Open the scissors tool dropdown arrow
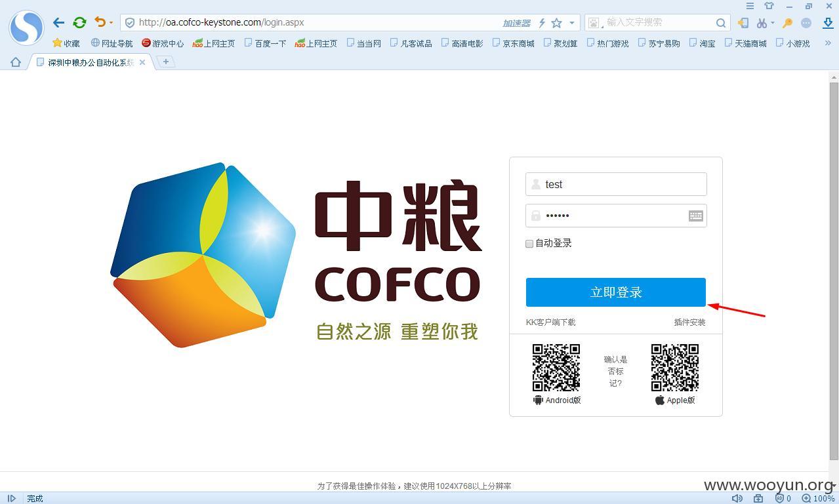This screenshot has height=504, width=839. pyautogui.click(x=772, y=23)
